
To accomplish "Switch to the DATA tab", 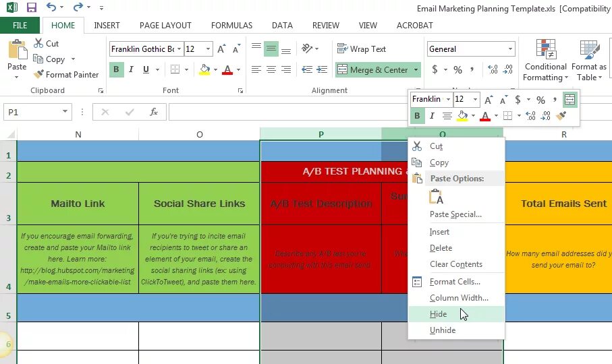I will click(282, 26).
